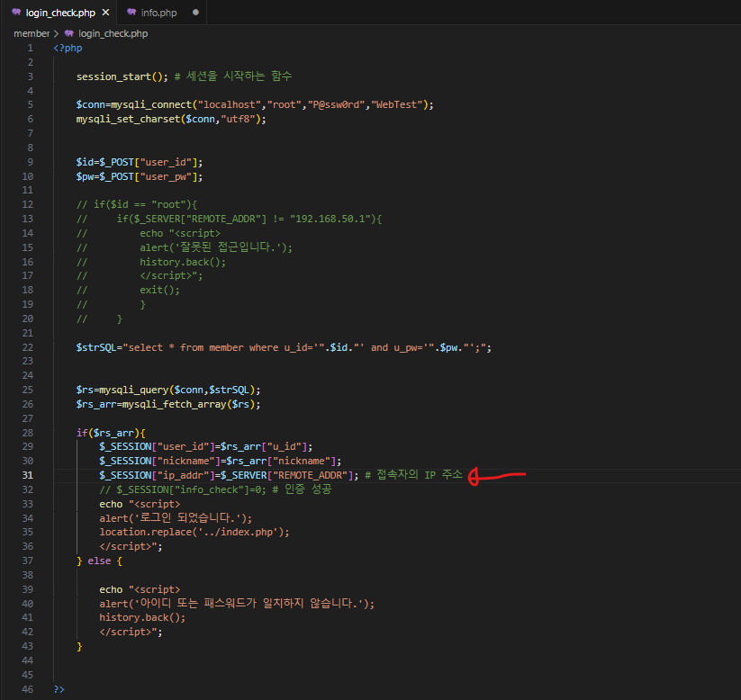Select line number 1 in gutter
The height and width of the screenshot is (700, 741).
point(31,49)
